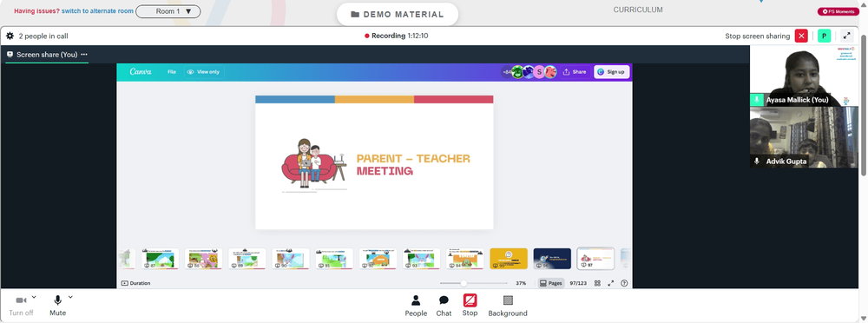The height and width of the screenshot is (323, 868).
Task: Click the Duration button in Canva
Action: pos(135,283)
